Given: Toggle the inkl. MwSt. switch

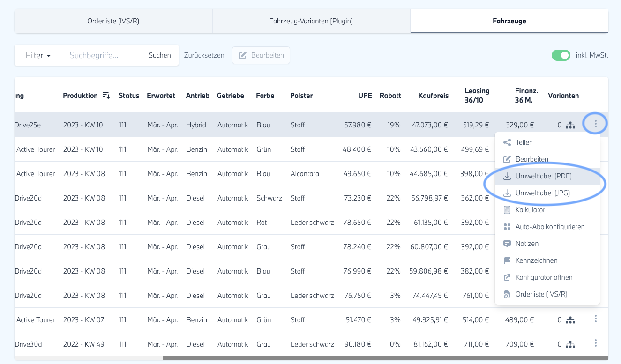Looking at the screenshot, I should coord(561,55).
